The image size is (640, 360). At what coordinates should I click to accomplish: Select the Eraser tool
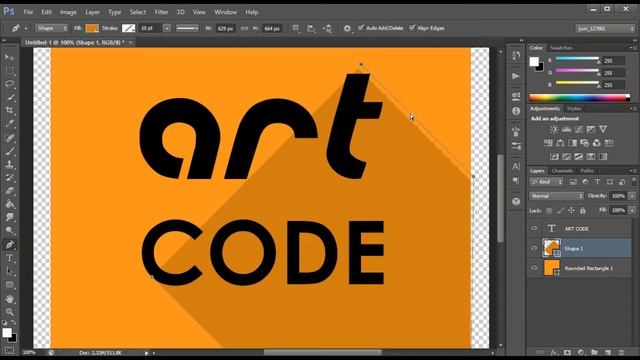click(9, 191)
